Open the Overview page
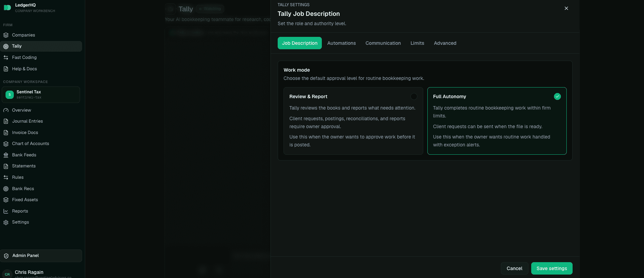644x278 pixels. (41, 110)
